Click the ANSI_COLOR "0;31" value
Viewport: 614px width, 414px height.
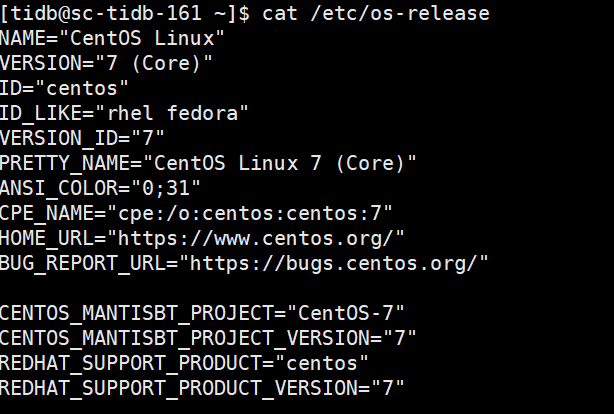point(166,188)
